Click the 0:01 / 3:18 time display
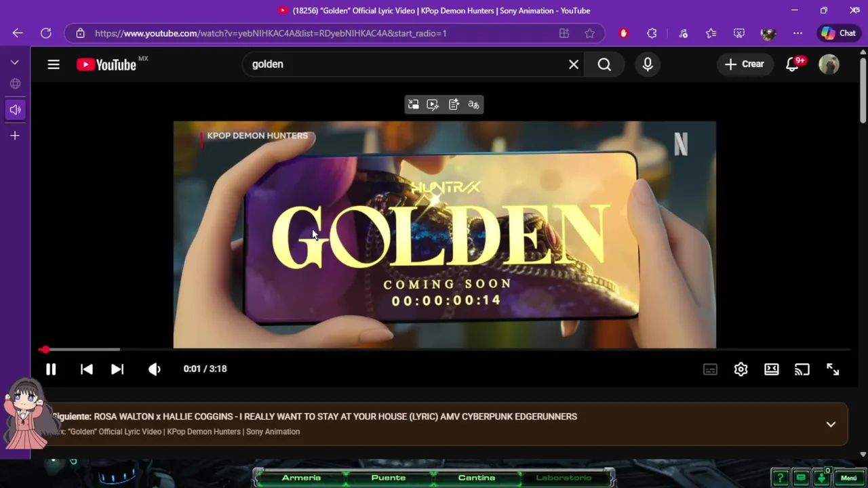Screen dimensions: 868x488 tap(205, 369)
